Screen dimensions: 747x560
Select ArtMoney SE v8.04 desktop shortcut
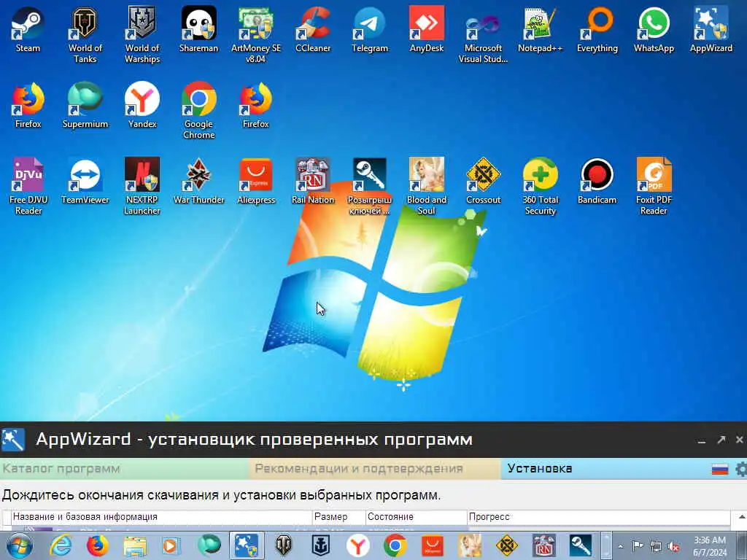(256, 34)
